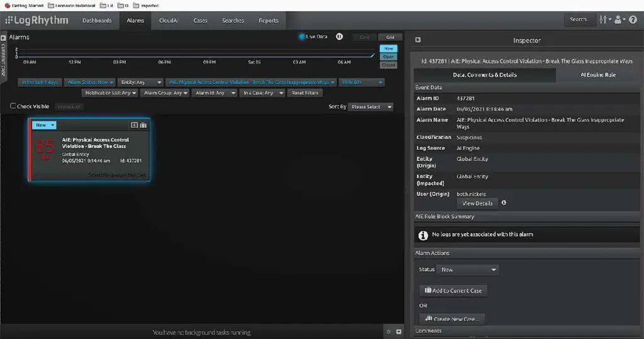Open background tasks settings gear icon

[x=389, y=331]
